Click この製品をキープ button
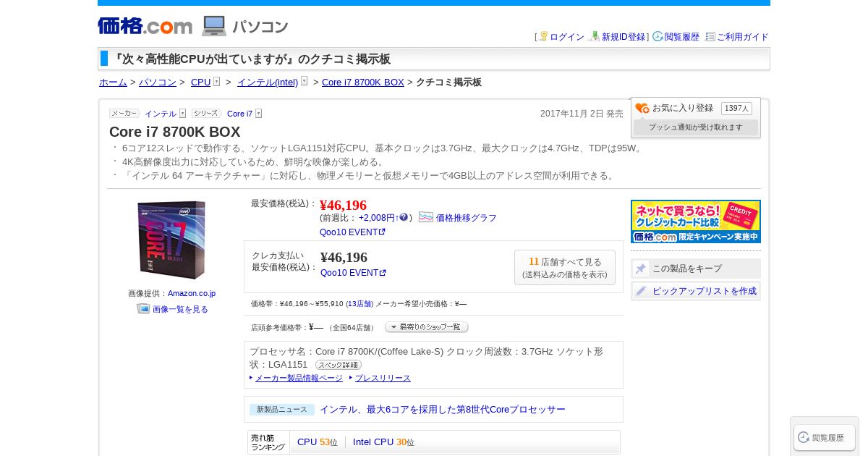The height and width of the screenshot is (456, 868). tap(696, 269)
